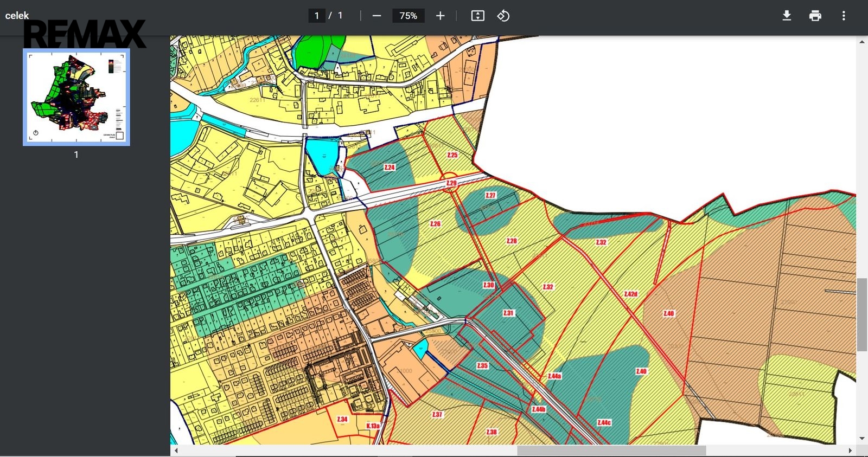Screen dimensions: 868x457
Task: Click the zoom out minus button
Action: [376, 16]
